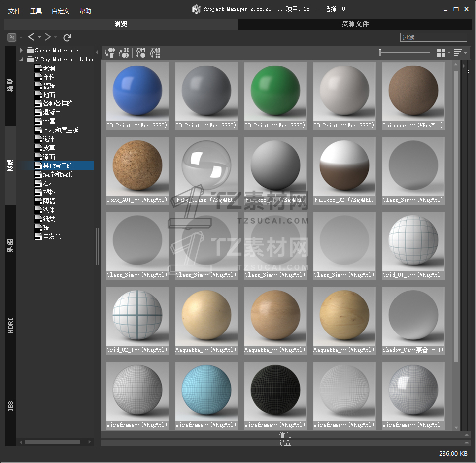Screen dimensions: 476x463
Task: Go forward with the right arrow
Action: point(48,37)
